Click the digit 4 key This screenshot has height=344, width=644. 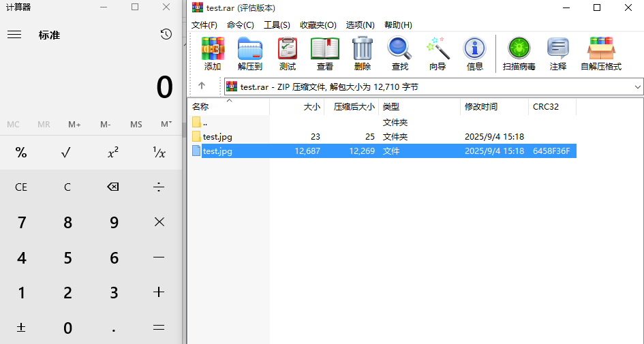[21, 257]
